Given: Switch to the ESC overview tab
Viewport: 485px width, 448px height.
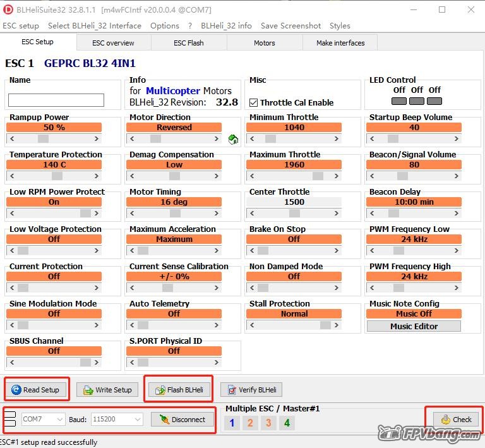Looking at the screenshot, I should coord(113,43).
